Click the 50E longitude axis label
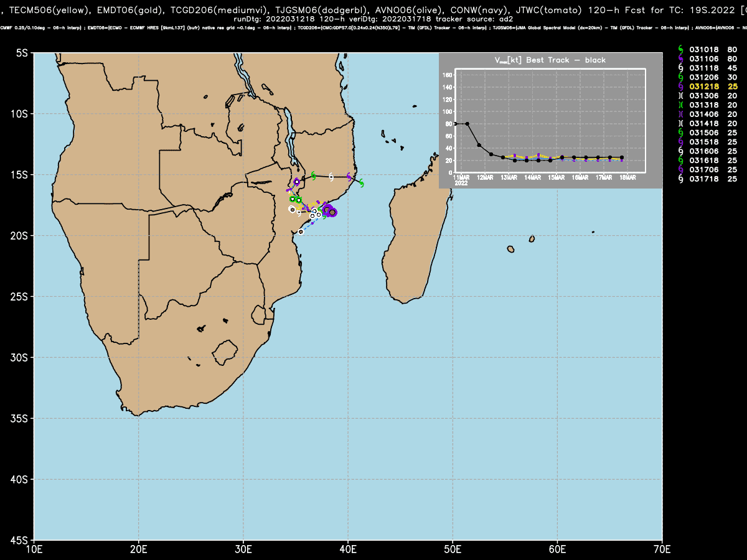 pos(453,549)
